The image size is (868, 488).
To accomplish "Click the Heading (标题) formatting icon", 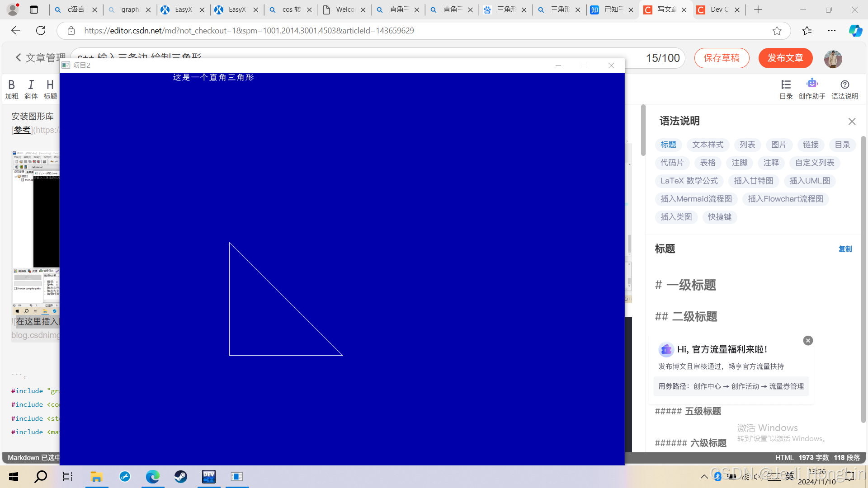I will [x=50, y=89].
